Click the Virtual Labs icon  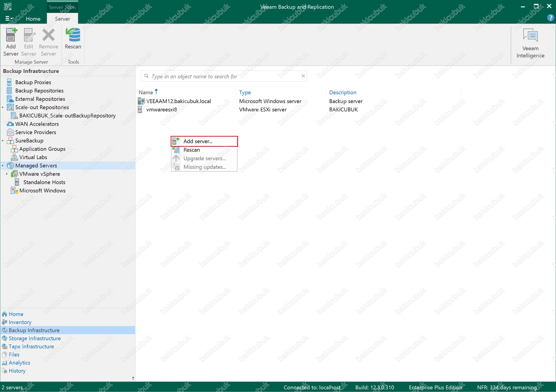pyautogui.click(x=14, y=157)
